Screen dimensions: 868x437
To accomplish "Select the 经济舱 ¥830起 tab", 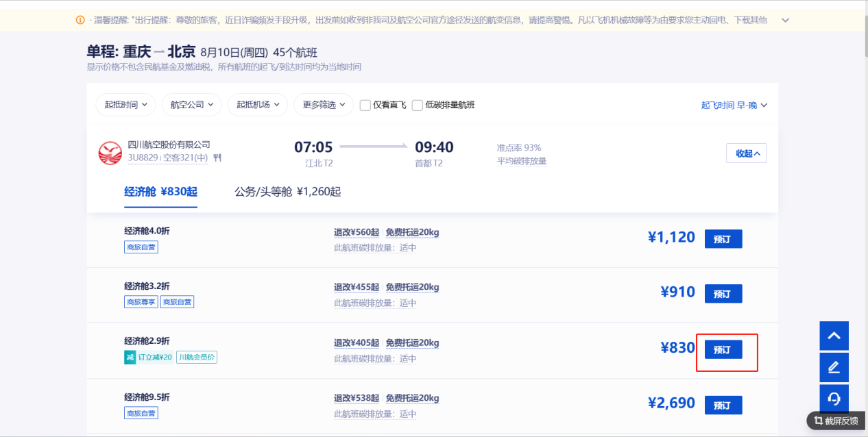I will click(x=160, y=192).
